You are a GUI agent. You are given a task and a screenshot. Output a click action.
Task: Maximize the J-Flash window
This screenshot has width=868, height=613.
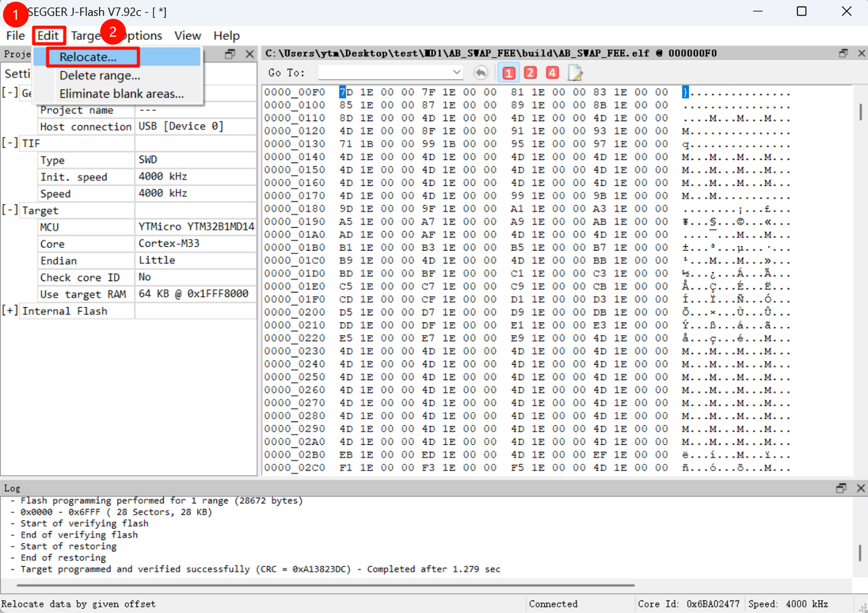pyautogui.click(x=802, y=12)
